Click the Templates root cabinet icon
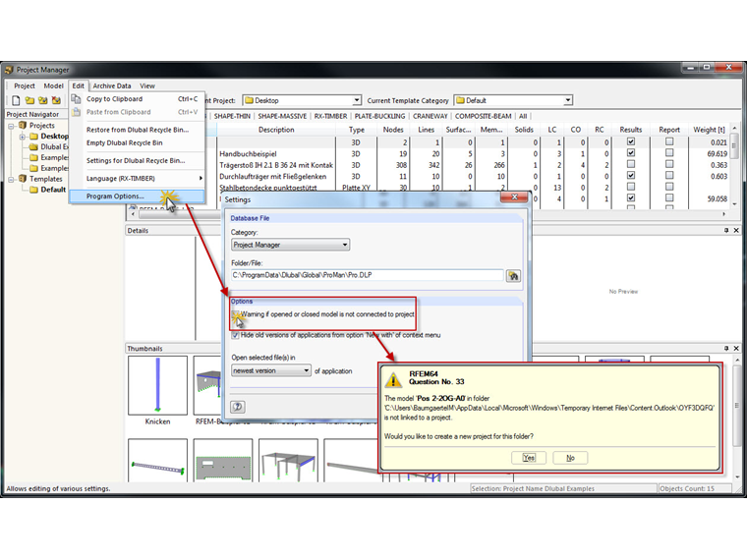The width and height of the screenshot is (747, 560). click(x=23, y=179)
